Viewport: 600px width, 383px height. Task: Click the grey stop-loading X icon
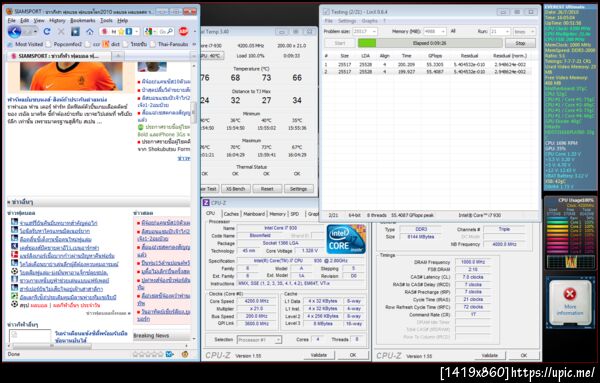coord(61,32)
